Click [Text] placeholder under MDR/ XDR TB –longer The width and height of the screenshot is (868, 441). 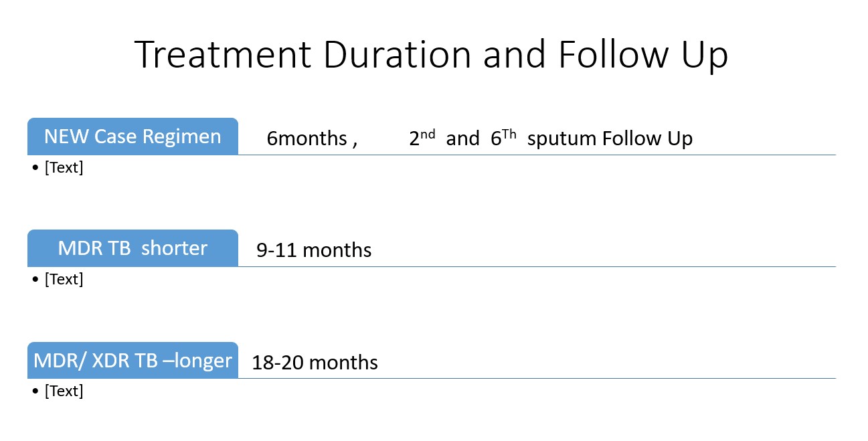(x=64, y=391)
